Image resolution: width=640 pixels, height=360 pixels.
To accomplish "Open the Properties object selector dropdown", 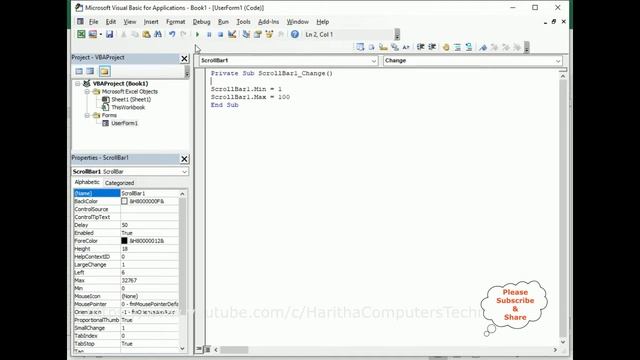I will 184,172.
